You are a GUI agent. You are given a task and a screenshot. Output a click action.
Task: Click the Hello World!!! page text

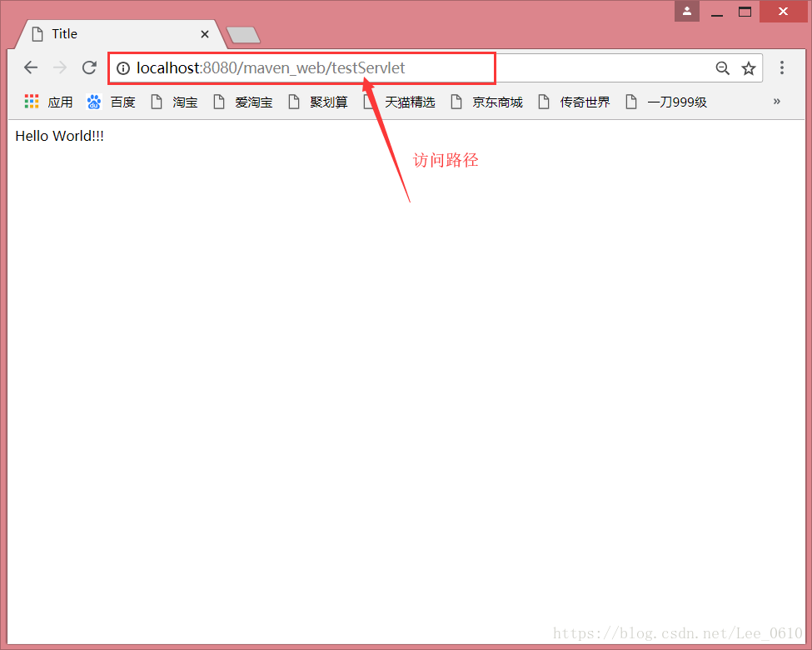60,136
